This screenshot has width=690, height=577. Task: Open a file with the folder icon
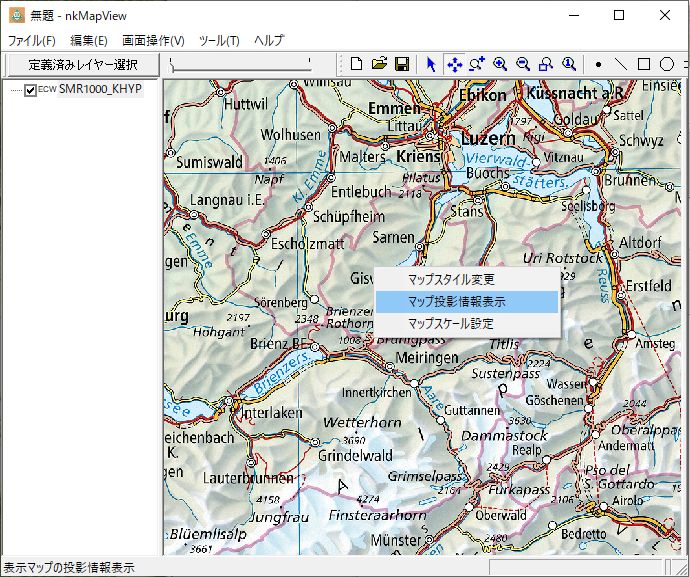tap(379, 64)
